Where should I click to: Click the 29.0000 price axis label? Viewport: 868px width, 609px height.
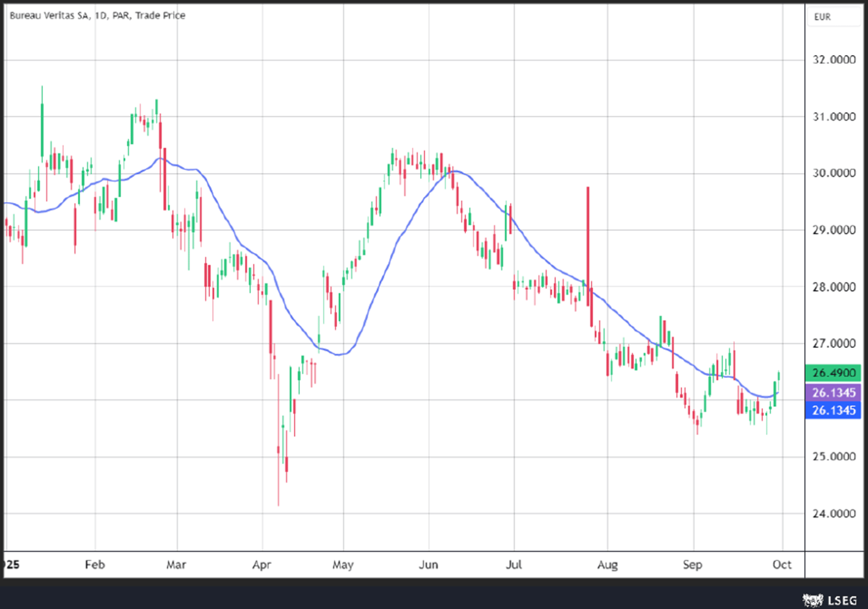tap(834, 230)
